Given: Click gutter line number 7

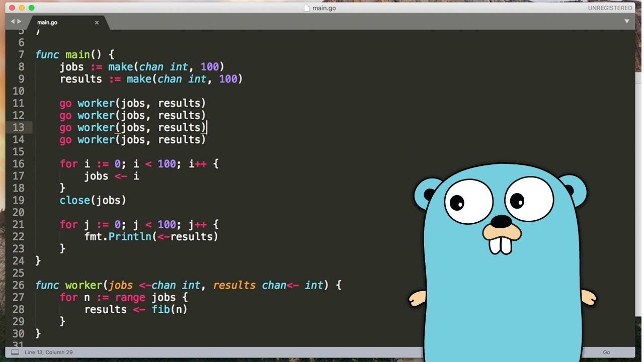Looking at the screenshot, I should click(x=21, y=55).
